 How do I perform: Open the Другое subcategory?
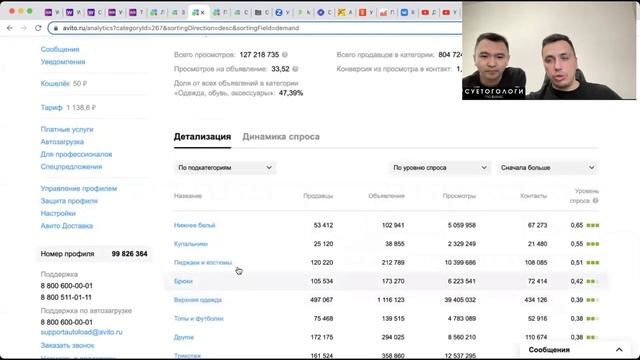pyautogui.click(x=184, y=337)
